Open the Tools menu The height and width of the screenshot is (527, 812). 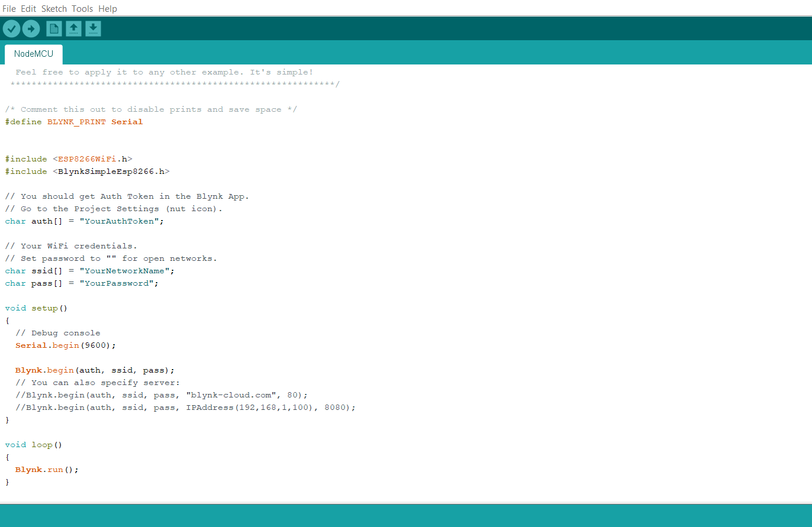[x=82, y=9]
